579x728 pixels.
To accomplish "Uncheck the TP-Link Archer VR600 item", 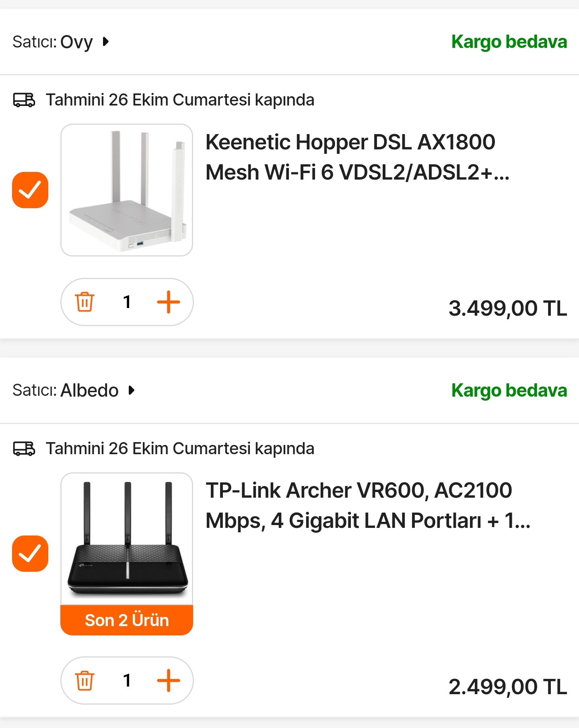I will [x=30, y=554].
